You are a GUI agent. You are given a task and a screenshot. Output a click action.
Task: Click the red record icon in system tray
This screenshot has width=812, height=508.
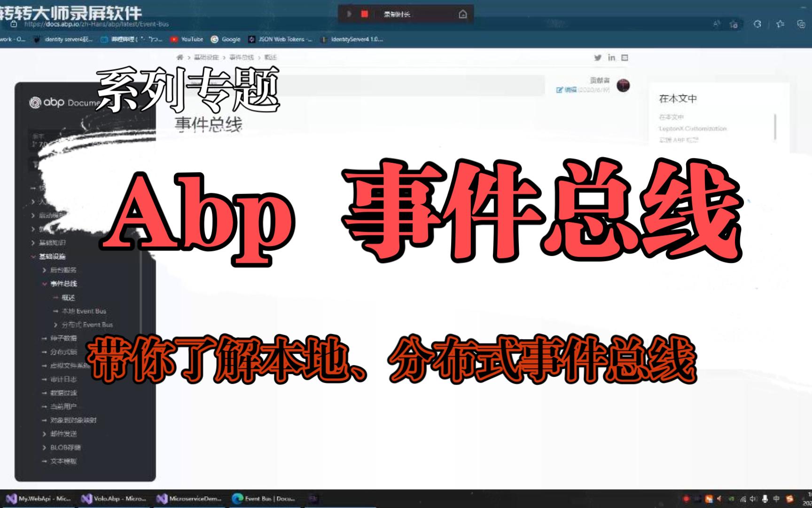pos(686,499)
